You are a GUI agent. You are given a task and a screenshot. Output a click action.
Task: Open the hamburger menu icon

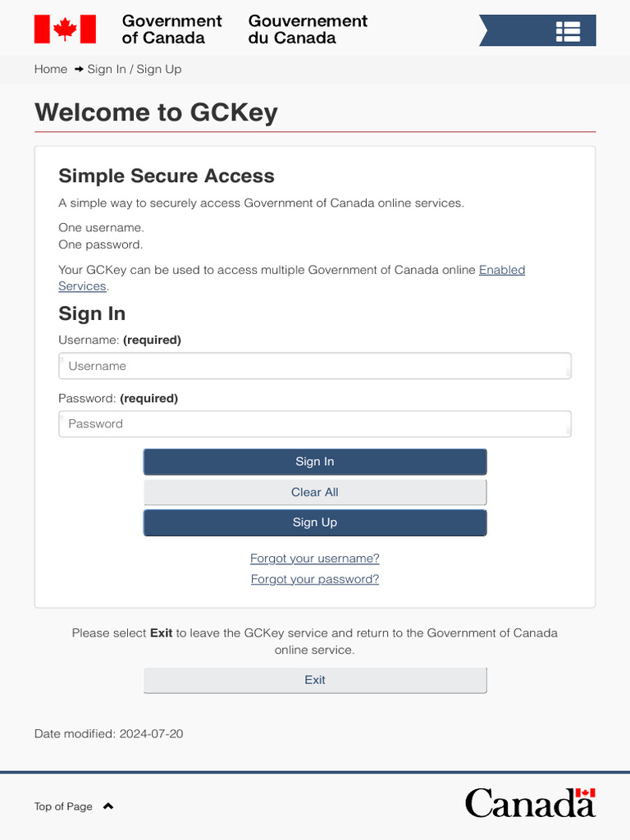(568, 31)
